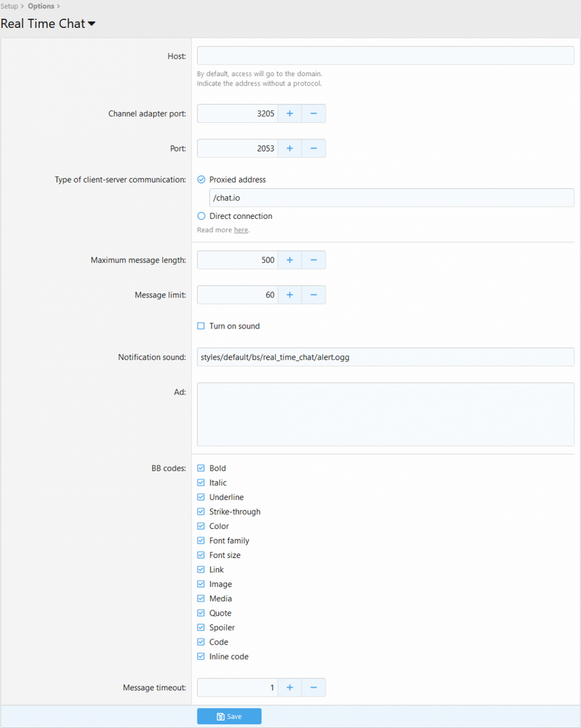Click plus button for Port field
581x728 pixels.
click(x=289, y=149)
